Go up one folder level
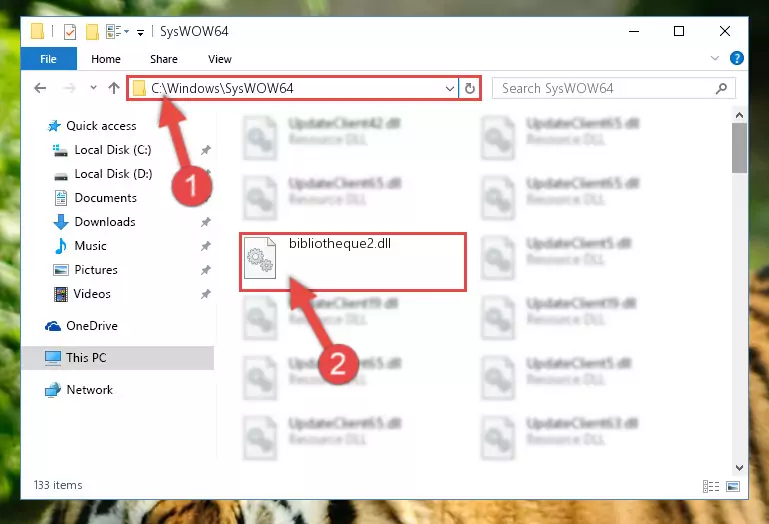The width and height of the screenshot is (769, 524). point(114,88)
